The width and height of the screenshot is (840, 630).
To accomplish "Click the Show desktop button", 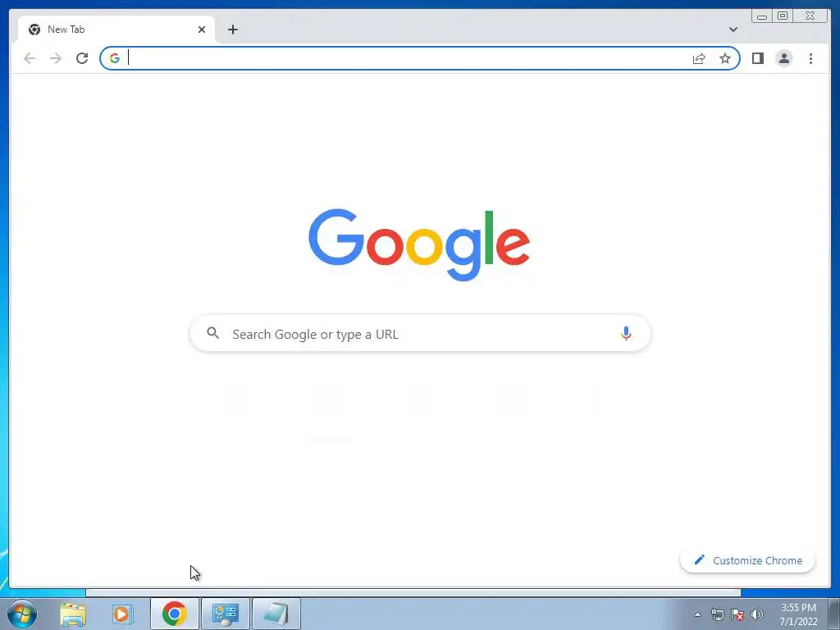I will [834, 614].
